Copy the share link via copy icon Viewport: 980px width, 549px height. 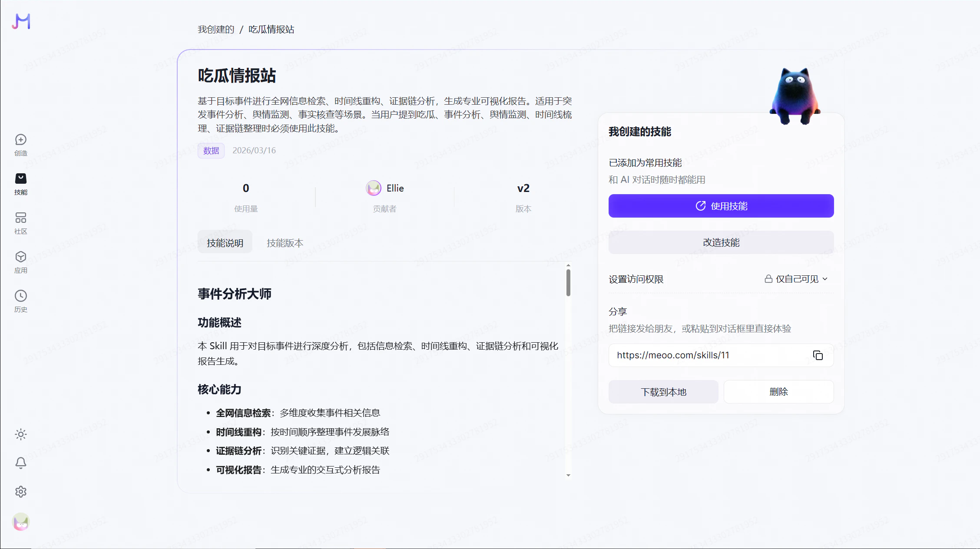(818, 355)
